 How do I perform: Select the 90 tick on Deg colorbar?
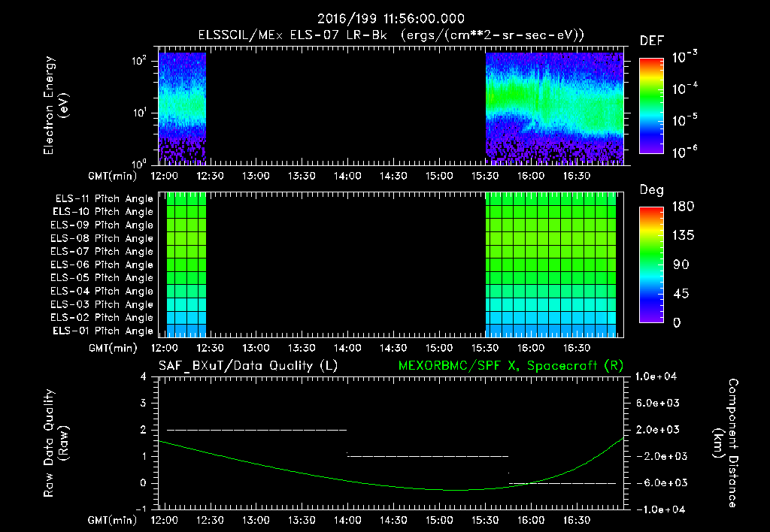681,264
